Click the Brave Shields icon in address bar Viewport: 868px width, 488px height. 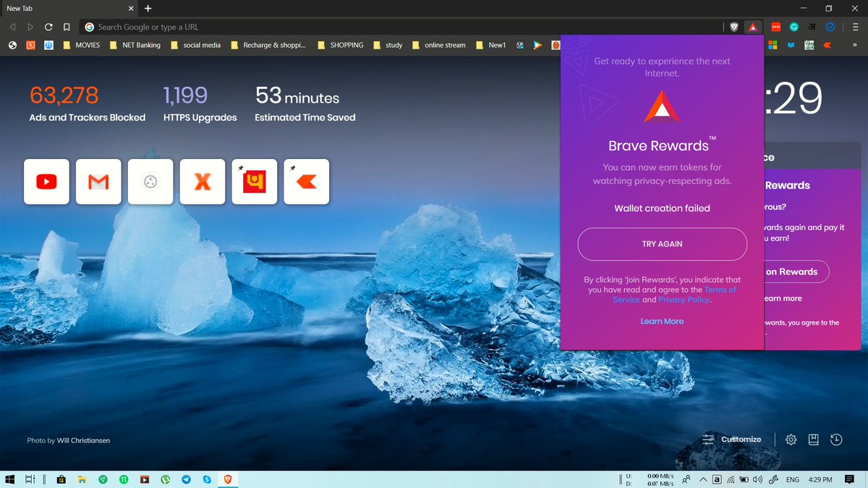(733, 27)
